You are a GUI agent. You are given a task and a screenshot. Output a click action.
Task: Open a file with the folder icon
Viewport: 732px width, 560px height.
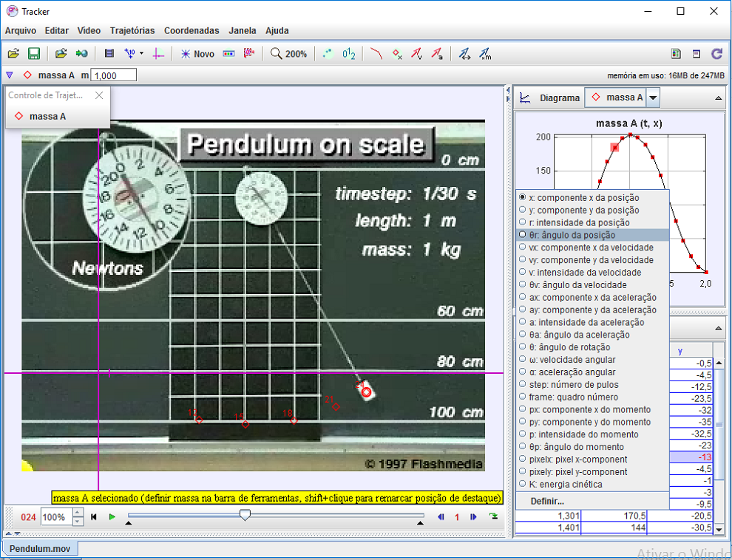point(13,54)
